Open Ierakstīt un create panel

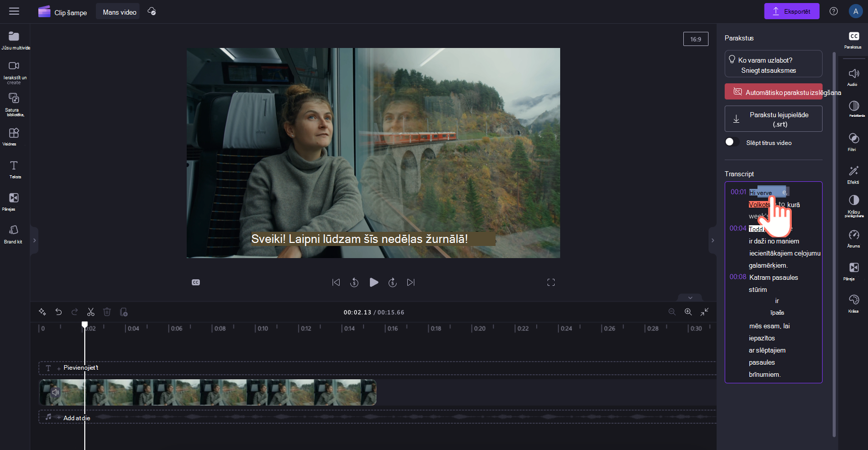click(x=14, y=72)
